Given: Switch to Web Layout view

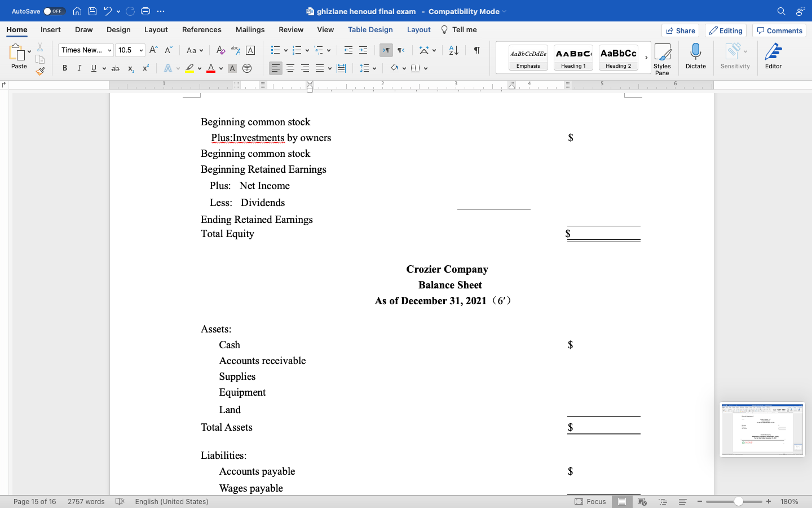Looking at the screenshot, I should 642,501.
